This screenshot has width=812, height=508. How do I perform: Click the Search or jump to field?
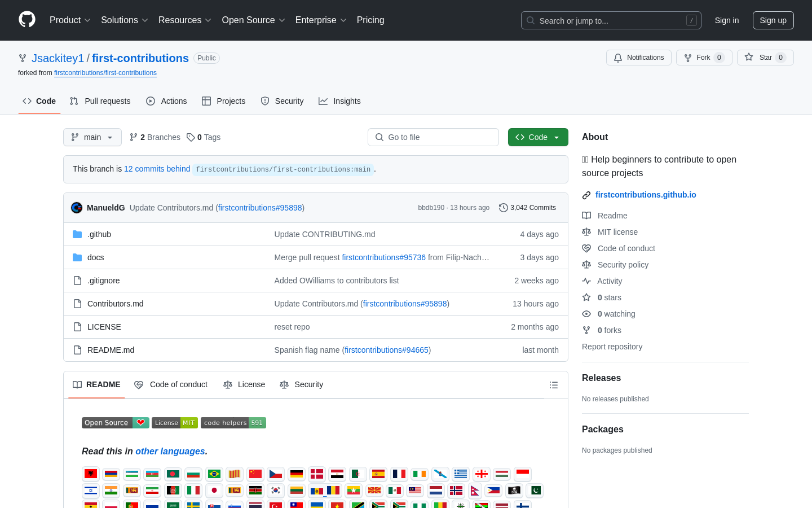611,20
